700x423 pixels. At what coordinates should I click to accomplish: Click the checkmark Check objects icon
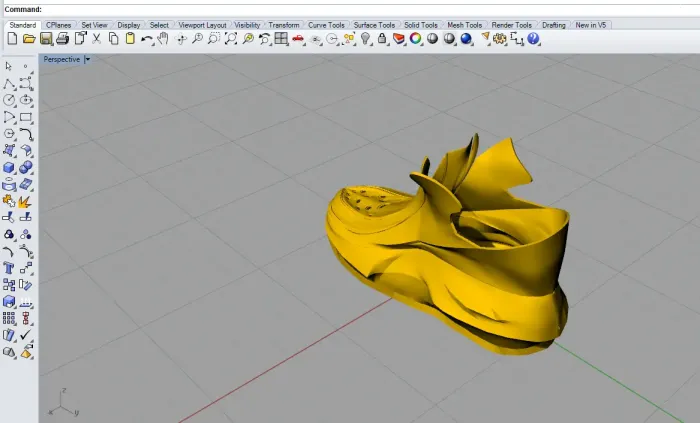pos(26,335)
